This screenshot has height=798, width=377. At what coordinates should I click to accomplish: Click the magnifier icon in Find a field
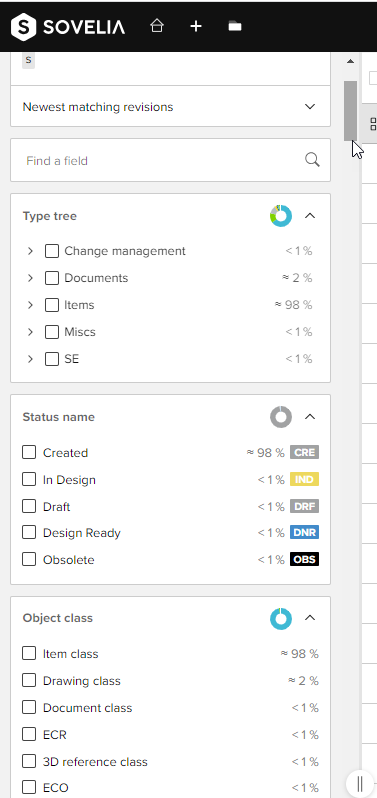312,160
